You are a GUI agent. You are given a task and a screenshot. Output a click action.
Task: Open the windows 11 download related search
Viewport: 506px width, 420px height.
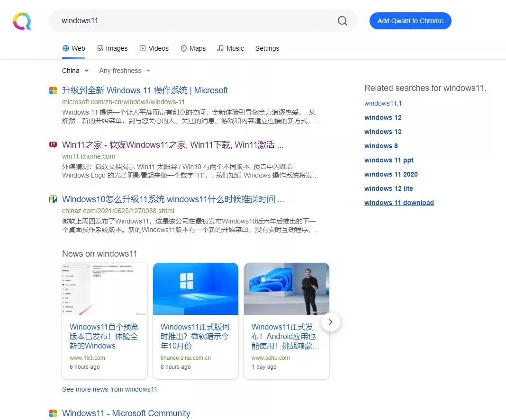[x=399, y=203]
